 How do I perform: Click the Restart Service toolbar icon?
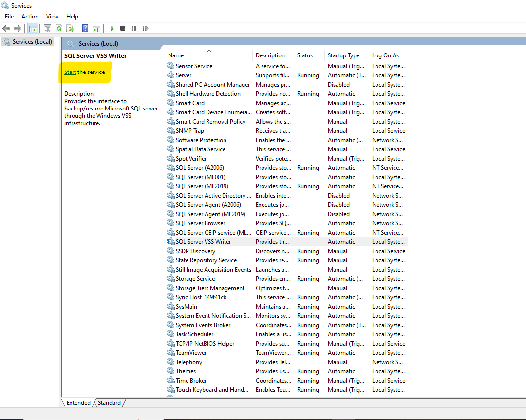coord(145,29)
